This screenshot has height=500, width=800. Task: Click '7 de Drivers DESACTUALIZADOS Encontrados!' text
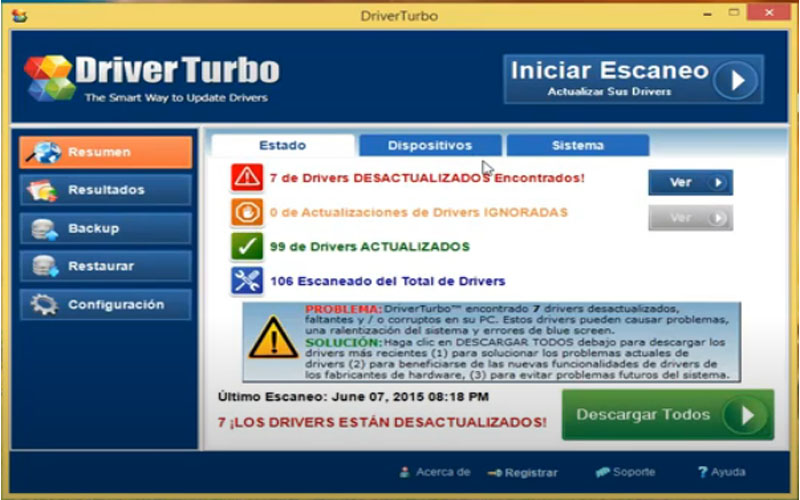(x=427, y=178)
